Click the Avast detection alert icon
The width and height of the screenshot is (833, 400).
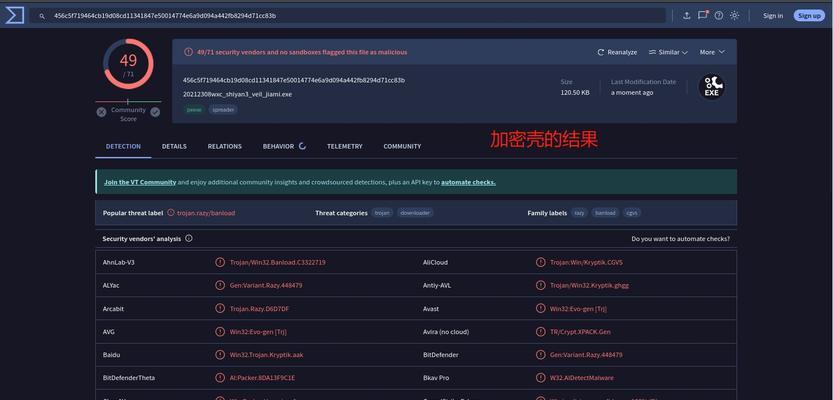click(541, 308)
